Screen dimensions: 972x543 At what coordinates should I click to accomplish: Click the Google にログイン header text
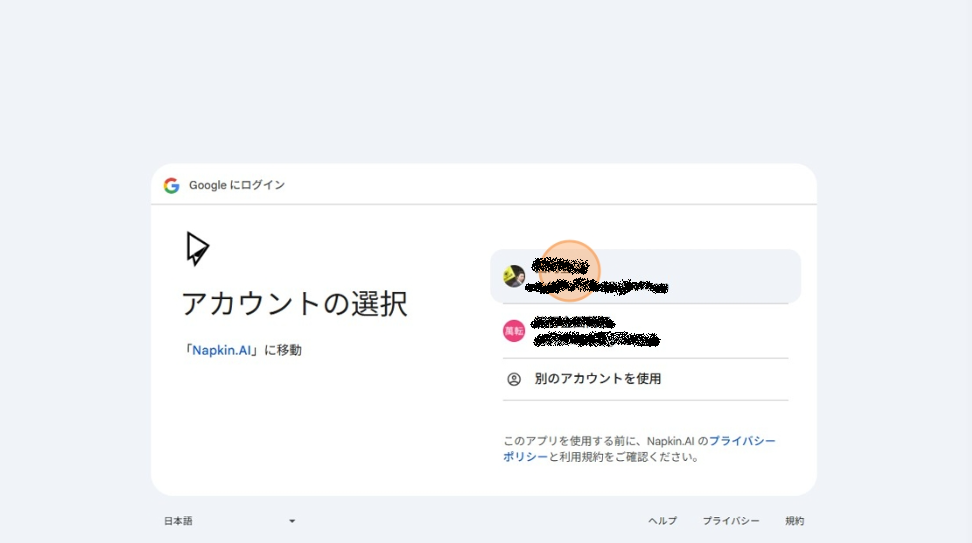237,185
